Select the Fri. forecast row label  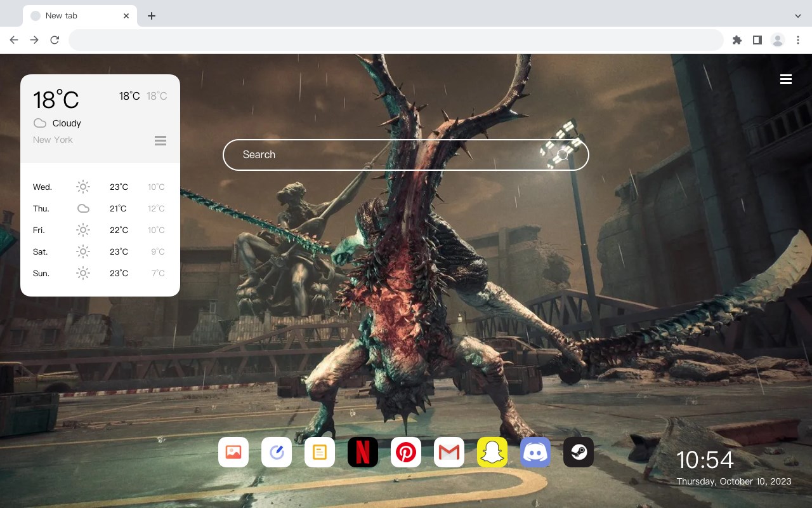pyautogui.click(x=39, y=230)
